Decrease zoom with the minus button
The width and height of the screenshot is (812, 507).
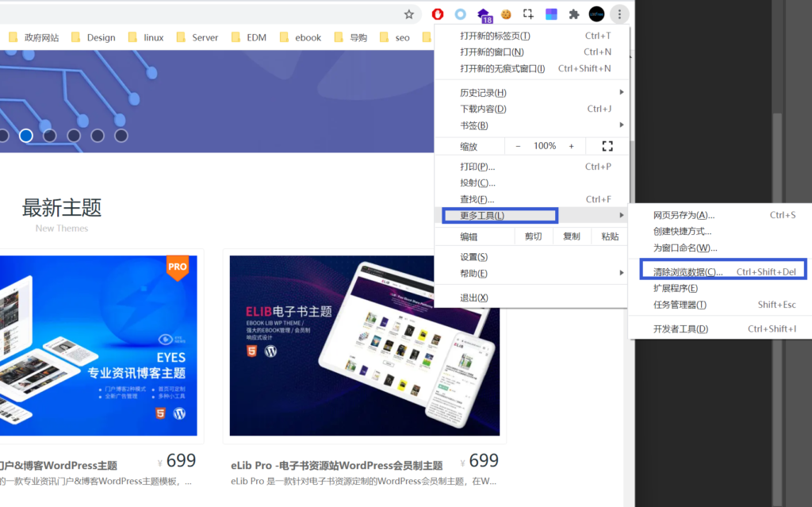[518, 146]
